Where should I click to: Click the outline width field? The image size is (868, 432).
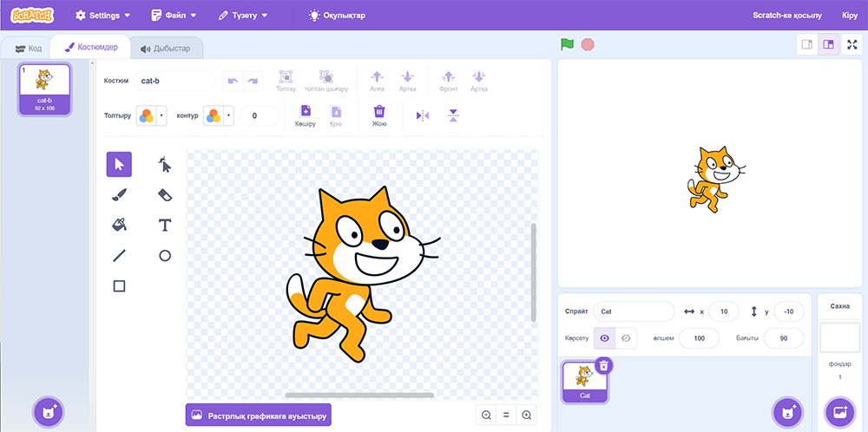point(259,116)
